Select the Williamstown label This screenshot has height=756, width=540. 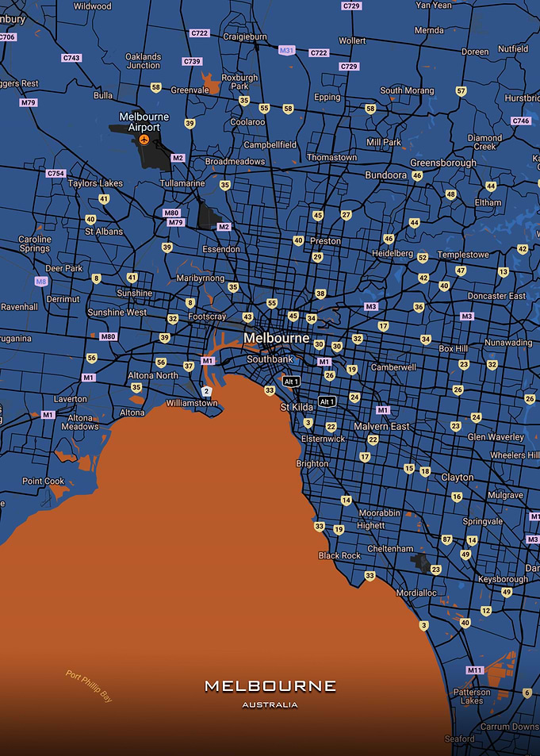pos(192,403)
